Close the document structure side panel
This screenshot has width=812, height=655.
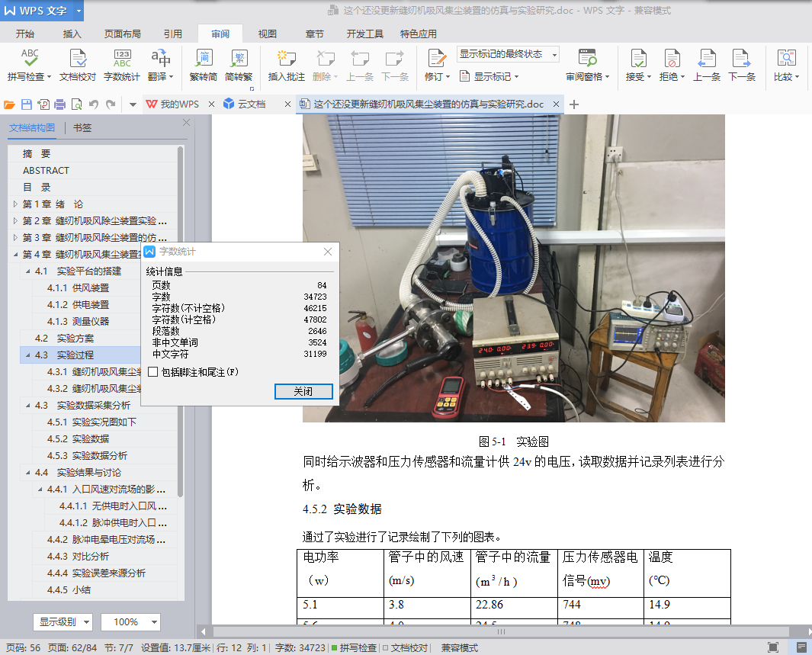(x=187, y=123)
